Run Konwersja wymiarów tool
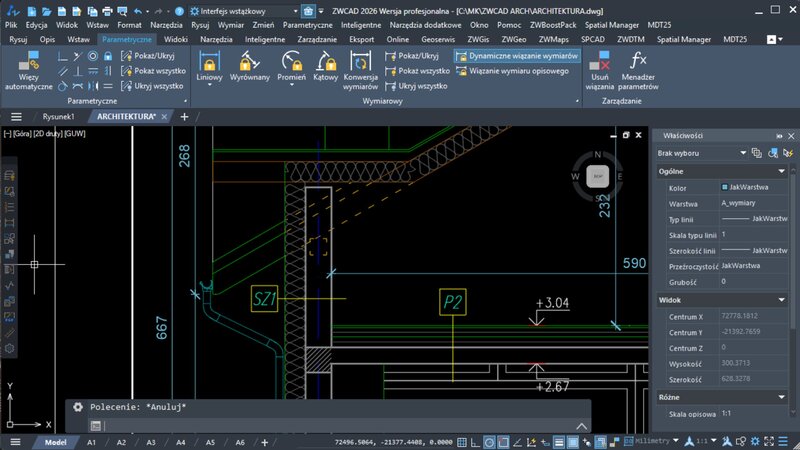 click(x=360, y=71)
